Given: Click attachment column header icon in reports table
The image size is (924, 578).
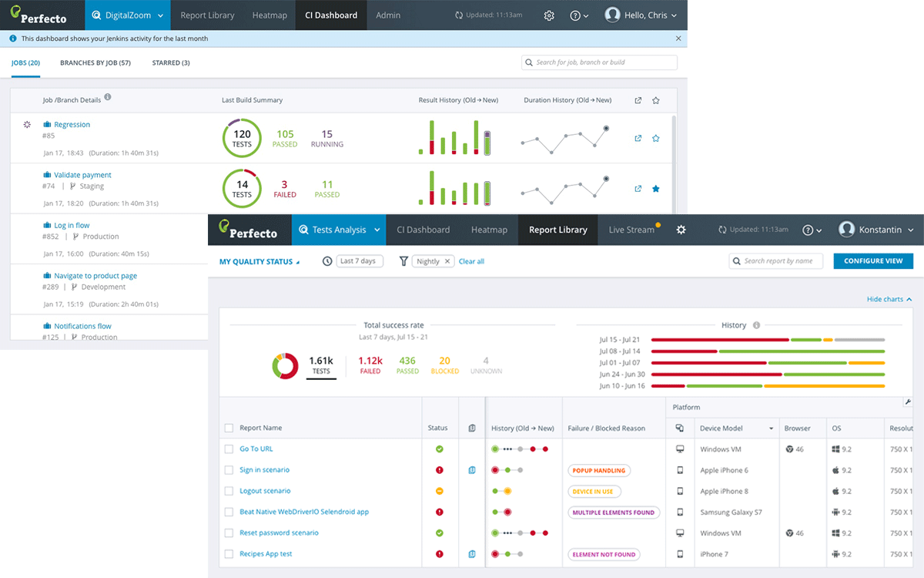Looking at the screenshot, I should (x=472, y=428).
